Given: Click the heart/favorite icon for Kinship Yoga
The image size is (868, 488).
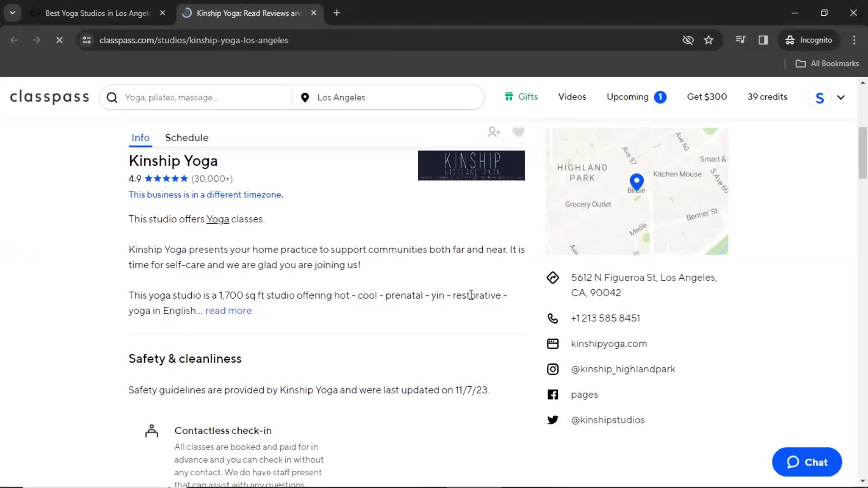Looking at the screenshot, I should click(518, 131).
